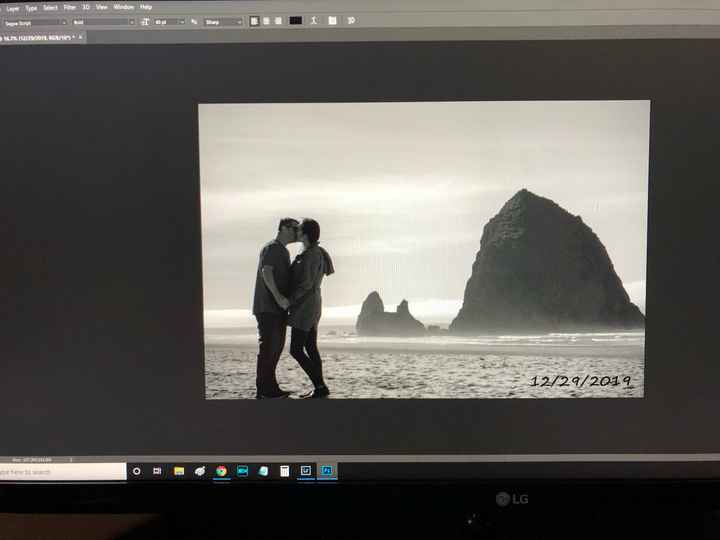The width and height of the screenshot is (720, 540).
Task: Open the Sharp anti-aliasing dropdown
Action: pyautogui.click(x=223, y=22)
